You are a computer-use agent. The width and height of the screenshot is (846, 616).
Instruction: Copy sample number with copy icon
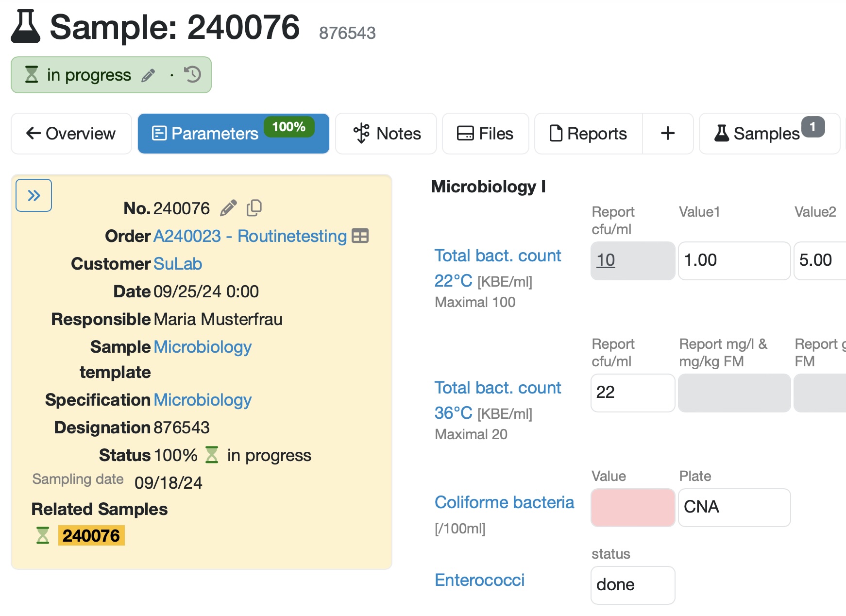pos(254,208)
